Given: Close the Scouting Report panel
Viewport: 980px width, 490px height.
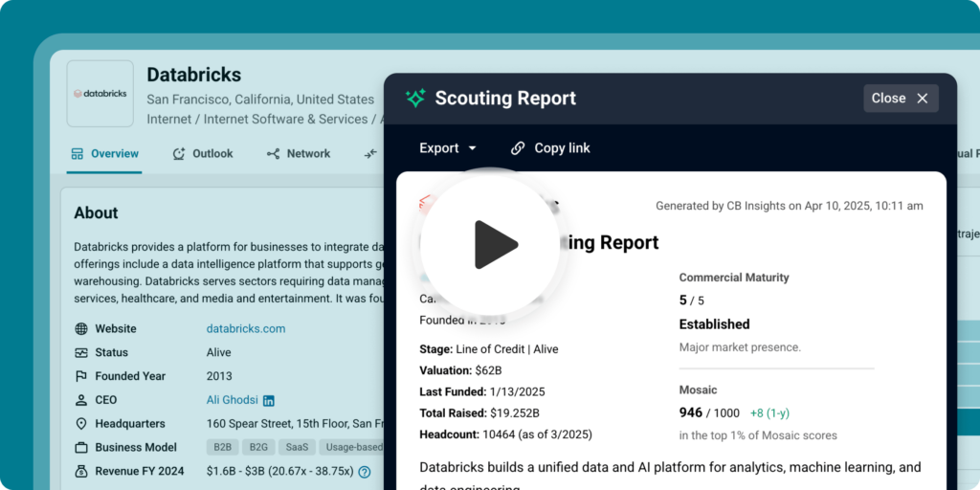Looking at the screenshot, I should pos(901,99).
